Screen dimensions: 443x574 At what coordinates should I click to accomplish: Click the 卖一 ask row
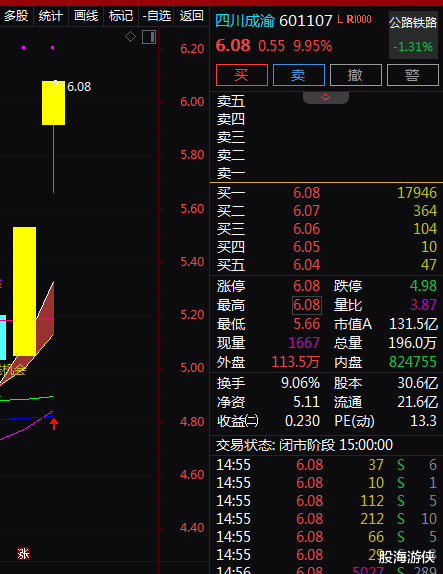[326, 173]
